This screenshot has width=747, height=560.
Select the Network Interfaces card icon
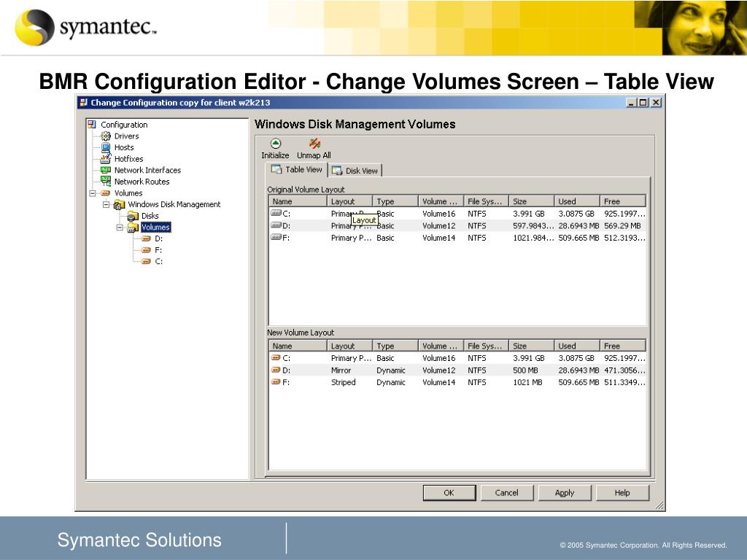pyautogui.click(x=106, y=170)
